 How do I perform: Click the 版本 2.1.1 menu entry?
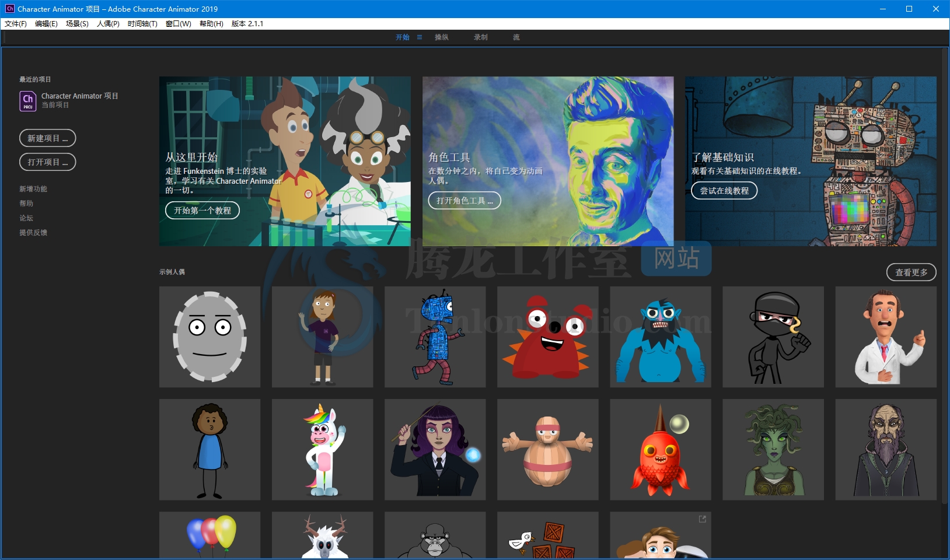[x=247, y=24]
